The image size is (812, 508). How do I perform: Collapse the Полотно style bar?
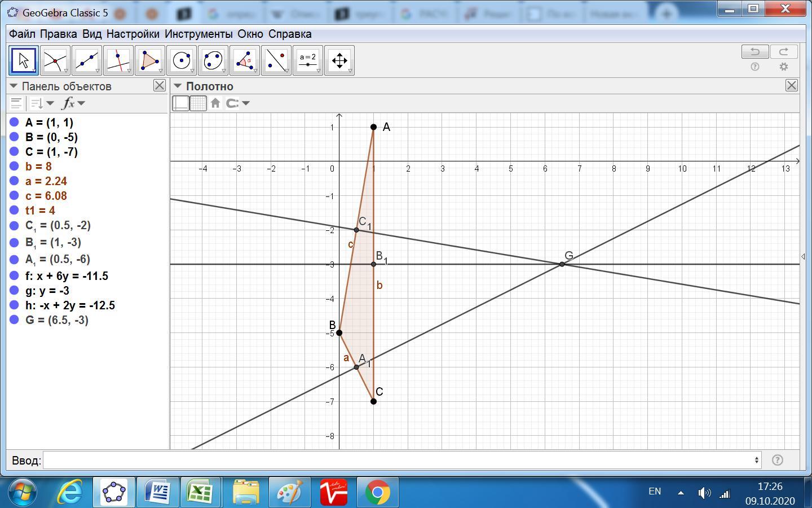(178, 86)
